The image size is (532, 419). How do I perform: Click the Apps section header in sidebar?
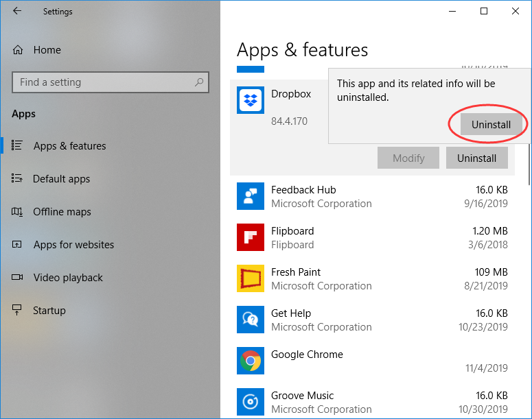click(x=23, y=114)
